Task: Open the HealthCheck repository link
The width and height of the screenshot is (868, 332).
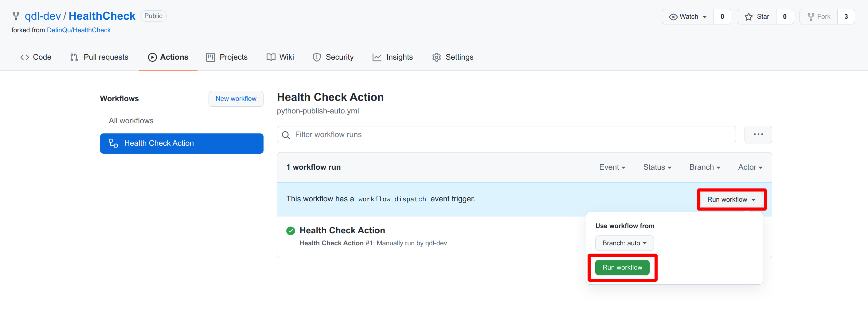Action: (x=102, y=16)
